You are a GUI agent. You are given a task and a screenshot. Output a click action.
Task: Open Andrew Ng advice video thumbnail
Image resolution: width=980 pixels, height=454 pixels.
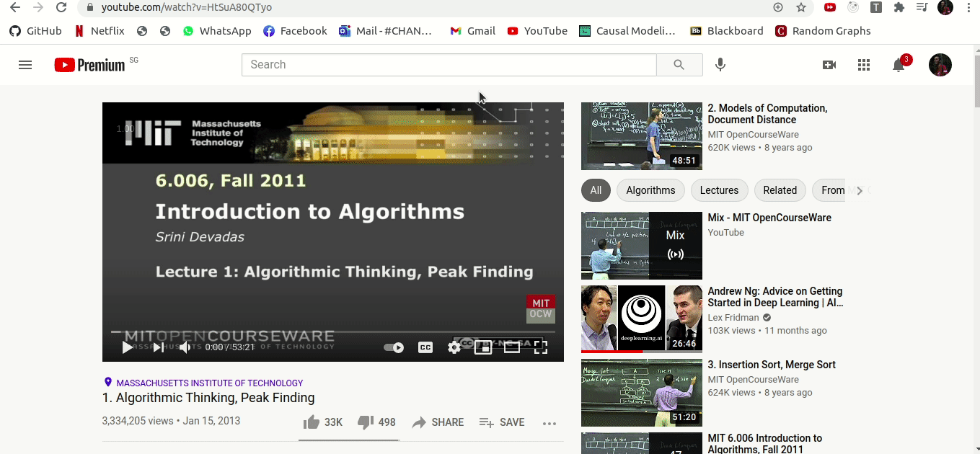pos(642,319)
